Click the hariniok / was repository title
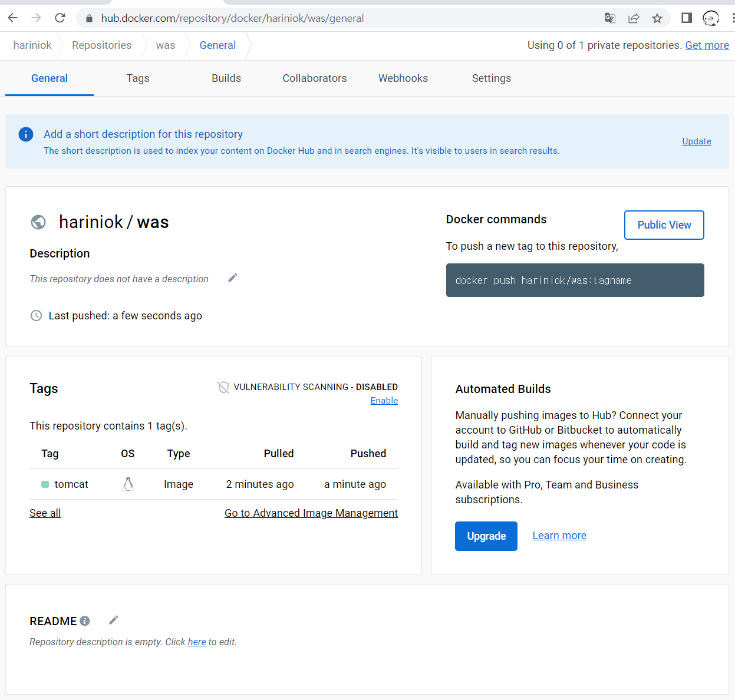This screenshot has width=735, height=700. [114, 222]
